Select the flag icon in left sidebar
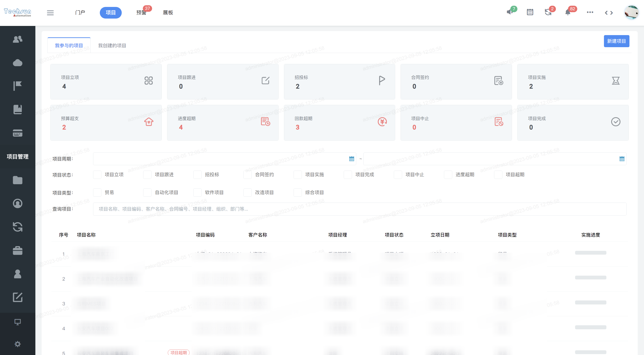The height and width of the screenshot is (355, 644). 17,86
